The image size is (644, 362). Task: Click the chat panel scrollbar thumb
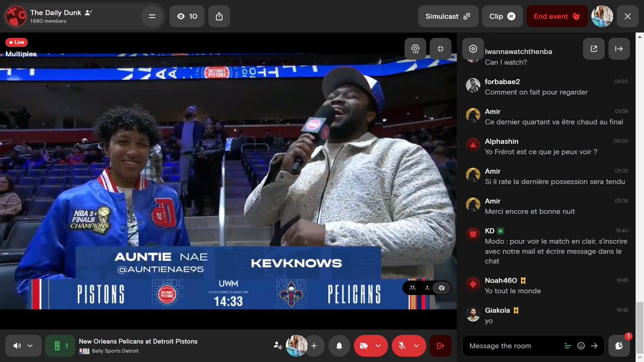tap(639, 327)
